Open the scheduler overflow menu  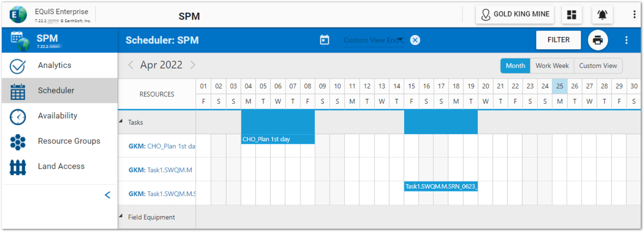pyautogui.click(x=626, y=40)
